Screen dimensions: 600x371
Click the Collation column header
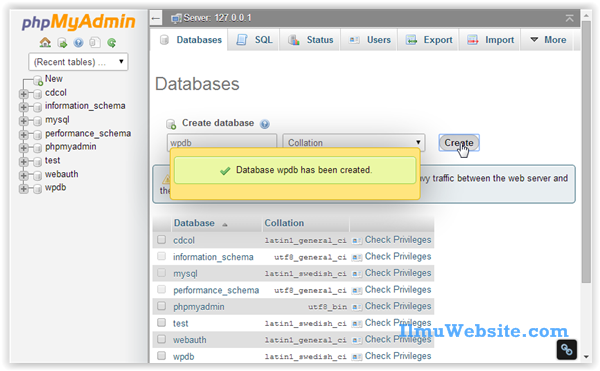[x=284, y=223]
